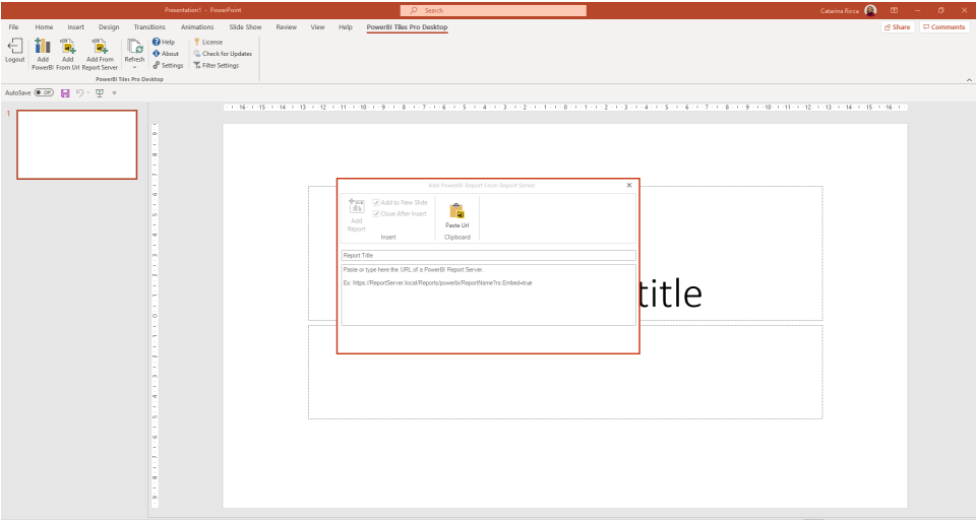Viewport: 978px width, 520px height.
Task: Click the Undo icon
Action: click(80, 92)
